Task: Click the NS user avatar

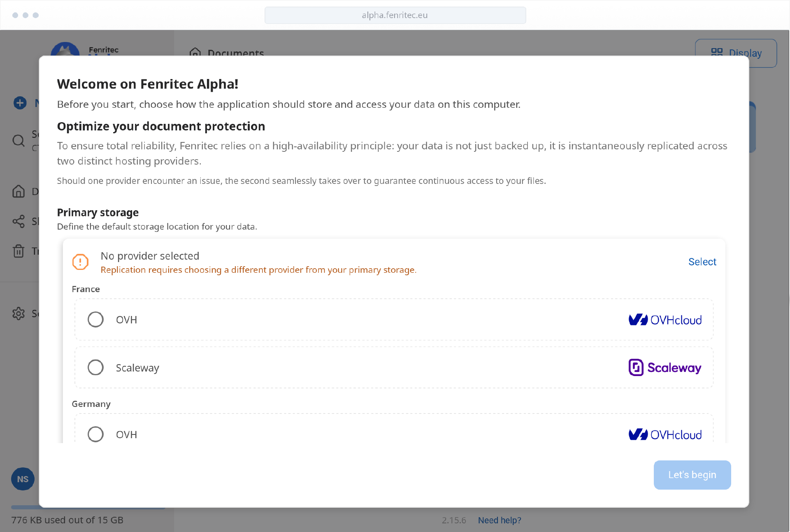Action: [23, 479]
